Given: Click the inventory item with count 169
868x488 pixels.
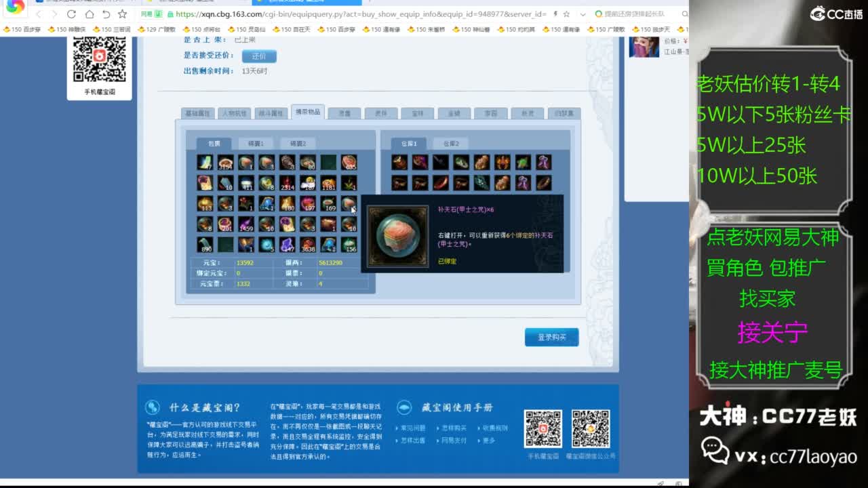Looking at the screenshot, I should (328, 203).
